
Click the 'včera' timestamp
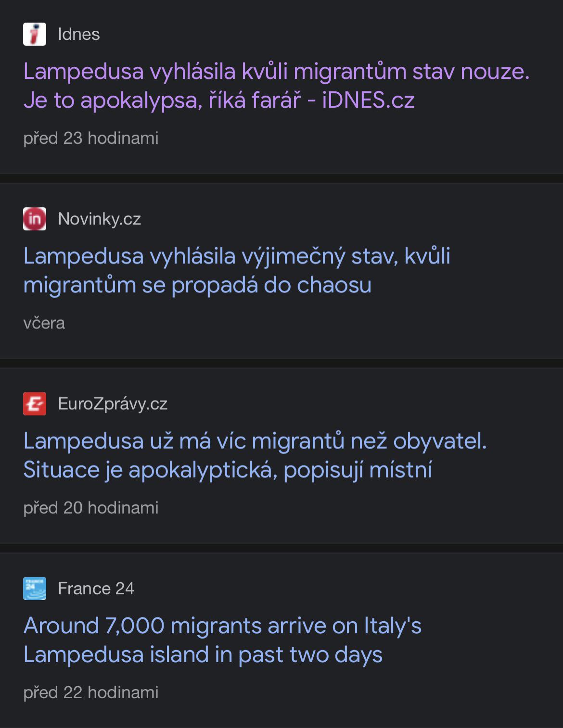click(x=44, y=323)
